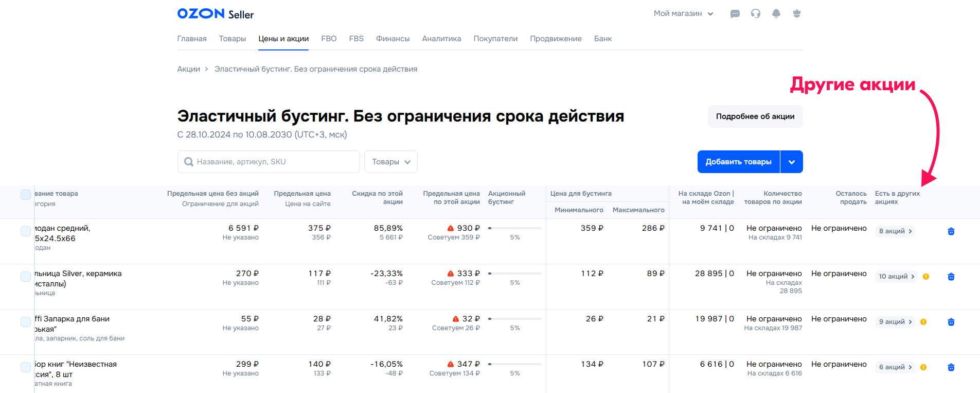Open the Банк tab
This screenshot has height=393, width=980.
pos(603,39)
